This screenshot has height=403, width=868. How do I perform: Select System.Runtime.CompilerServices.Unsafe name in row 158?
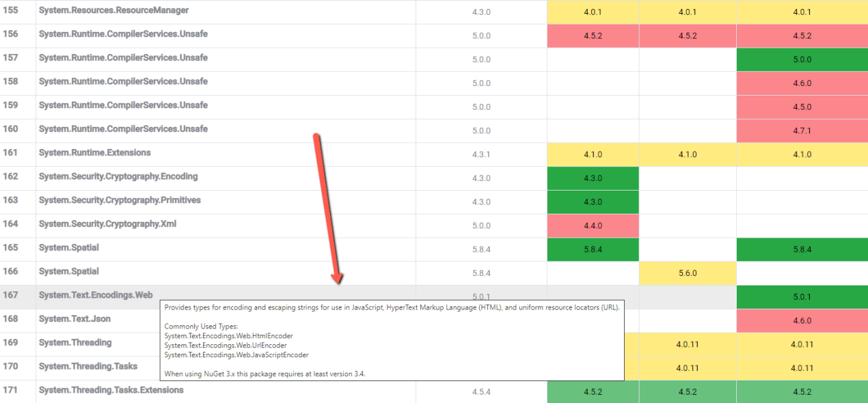123,82
